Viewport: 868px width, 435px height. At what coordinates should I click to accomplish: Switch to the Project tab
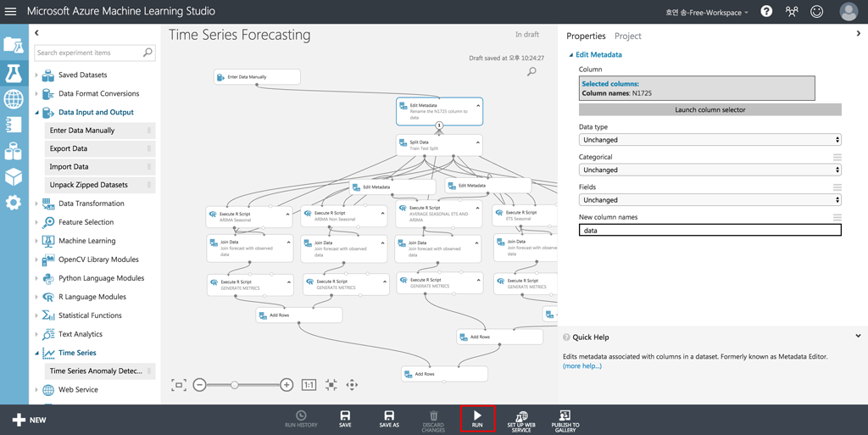click(x=628, y=36)
